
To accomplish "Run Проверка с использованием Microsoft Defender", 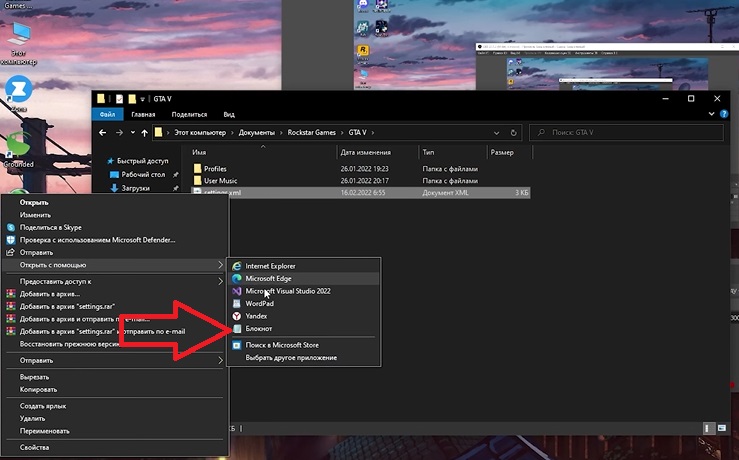I will click(97, 240).
